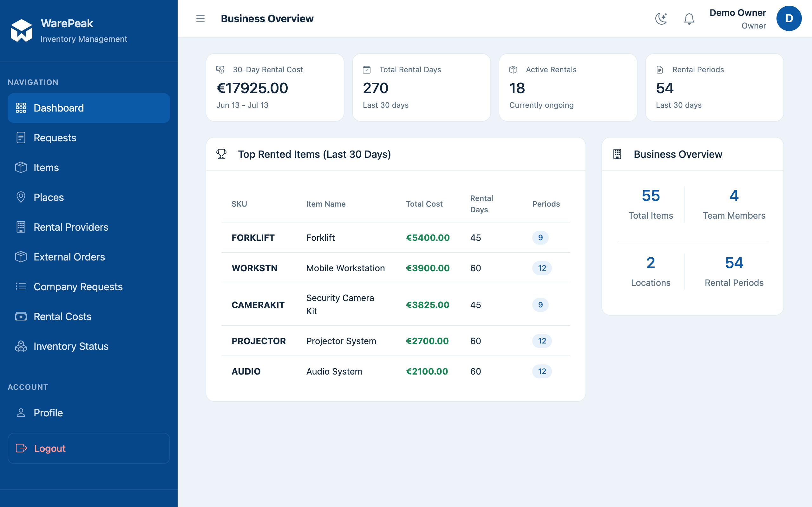812x507 pixels.
Task: Open notifications via the bell icon
Action: point(689,19)
